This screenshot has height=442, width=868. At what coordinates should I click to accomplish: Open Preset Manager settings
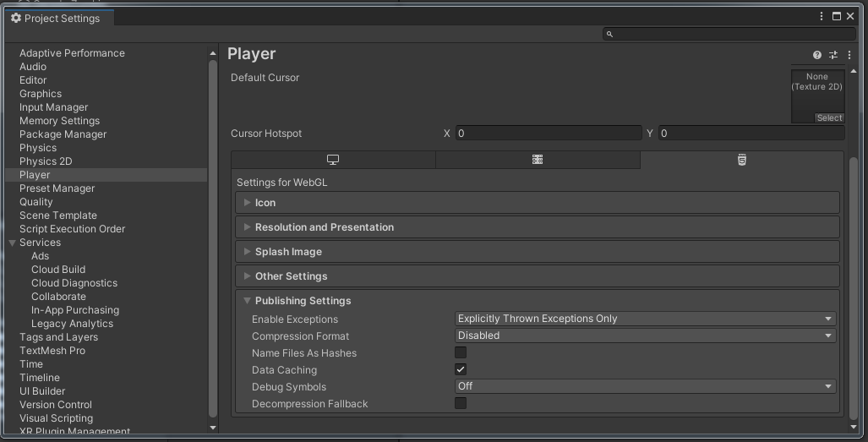[x=57, y=188]
